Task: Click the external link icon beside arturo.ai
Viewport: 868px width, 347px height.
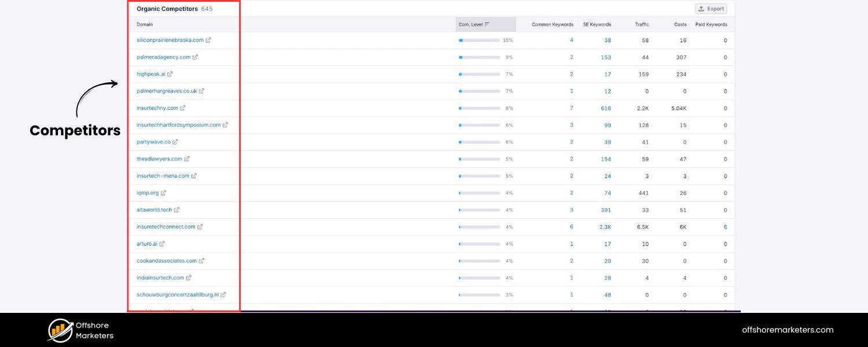Action: tap(161, 243)
